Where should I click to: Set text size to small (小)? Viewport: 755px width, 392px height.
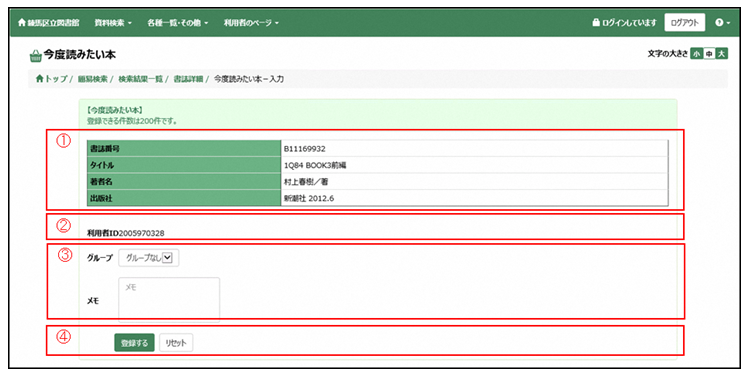pyautogui.click(x=696, y=53)
